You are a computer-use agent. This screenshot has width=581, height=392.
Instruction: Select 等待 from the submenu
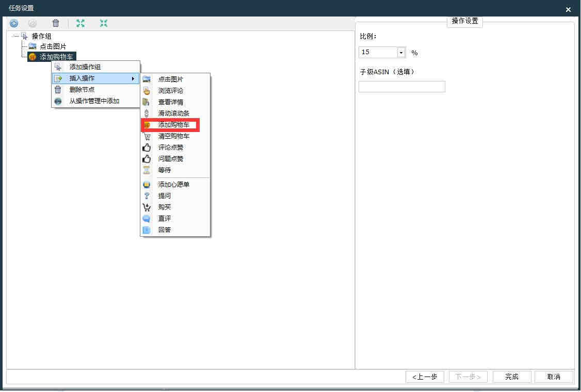[175, 170]
